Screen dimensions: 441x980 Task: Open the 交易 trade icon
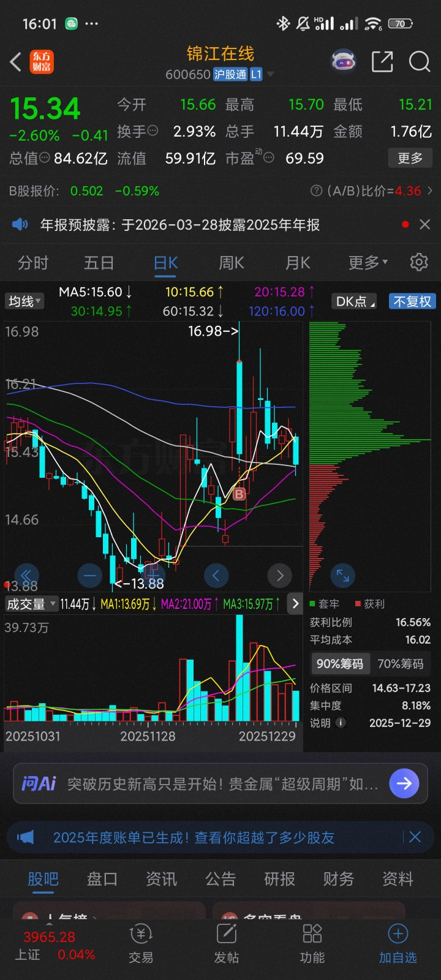141,944
